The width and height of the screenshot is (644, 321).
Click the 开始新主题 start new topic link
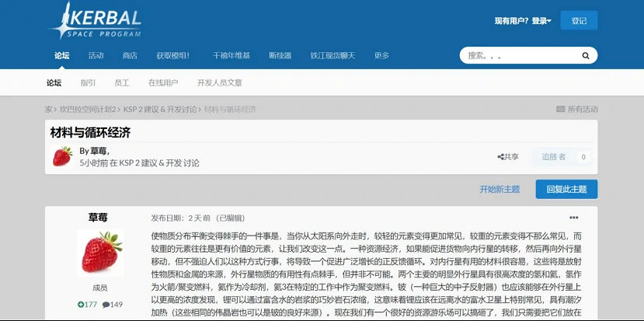(500, 189)
